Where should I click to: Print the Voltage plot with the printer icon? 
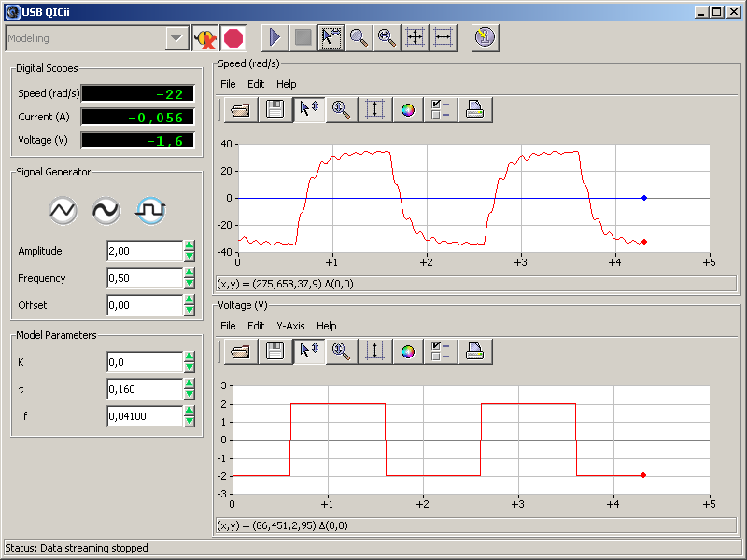click(475, 352)
